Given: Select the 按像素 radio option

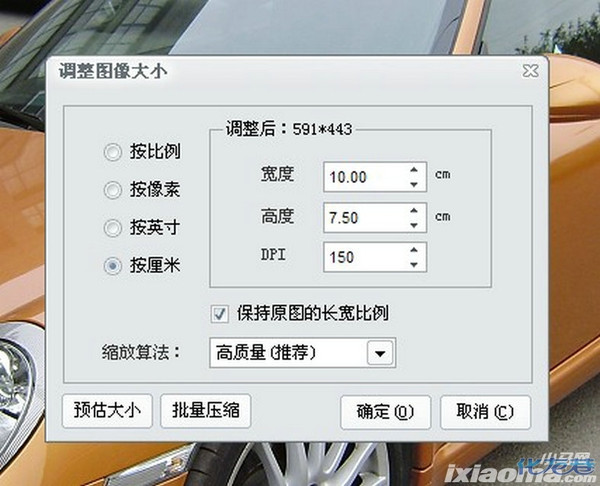Looking at the screenshot, I should (113, 190).
